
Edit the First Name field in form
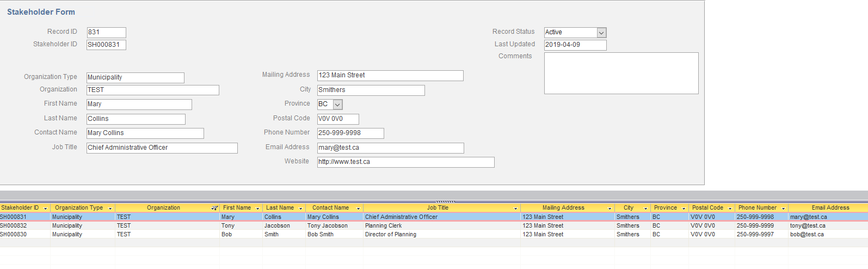tap(139, 104)
